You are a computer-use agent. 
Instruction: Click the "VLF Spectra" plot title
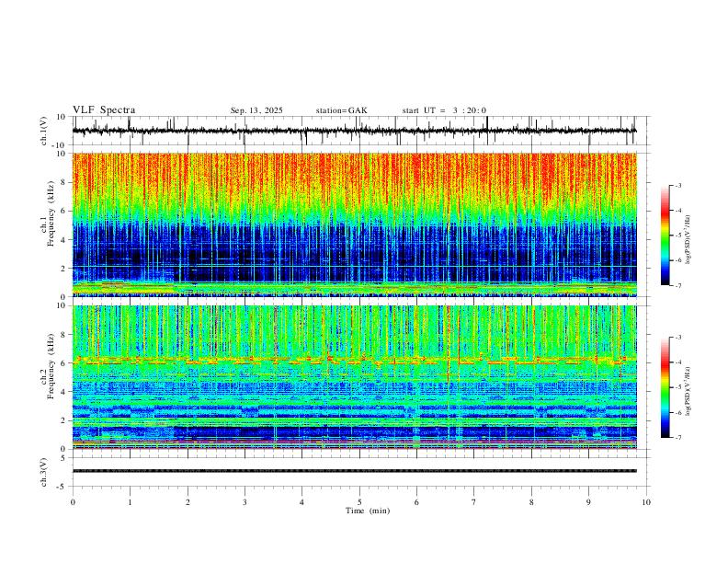104,110
